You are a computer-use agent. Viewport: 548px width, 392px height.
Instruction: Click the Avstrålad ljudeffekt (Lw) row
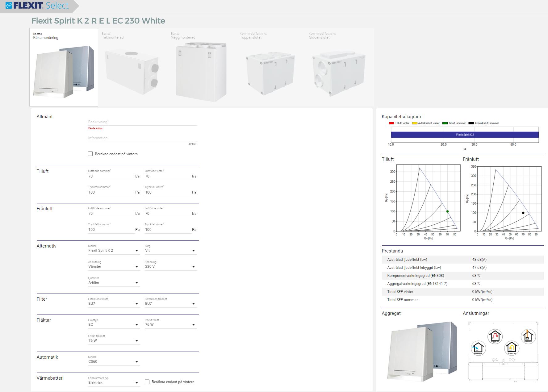click(x=463, y=260)
